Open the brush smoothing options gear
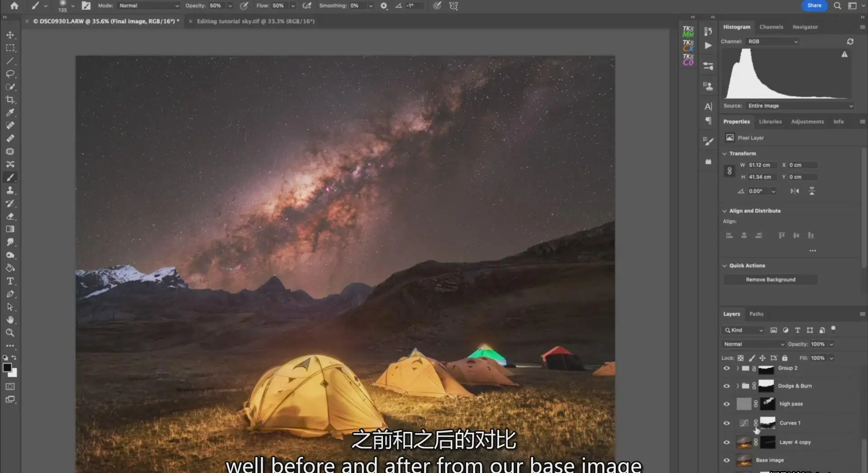Screen dimensions: 868x473 click(384, 6)
